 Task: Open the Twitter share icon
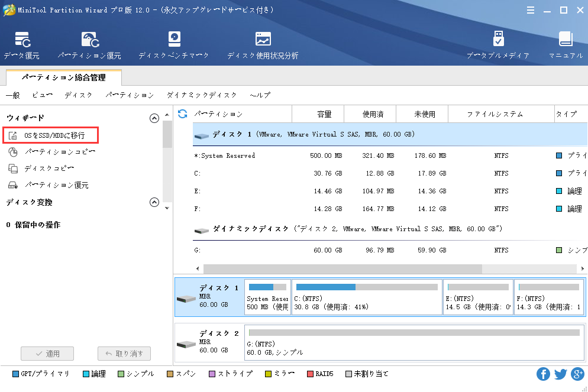tap(561, 374)
